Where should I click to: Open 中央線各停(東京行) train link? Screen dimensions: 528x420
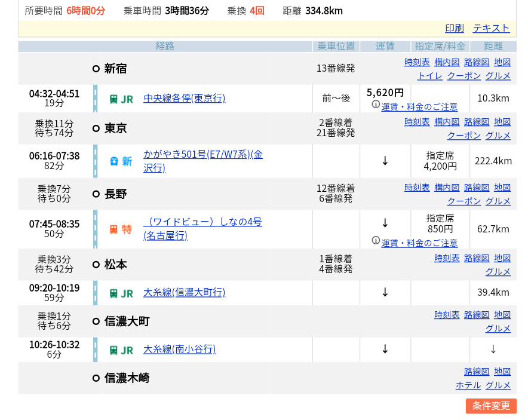click(x=184, y=99)
